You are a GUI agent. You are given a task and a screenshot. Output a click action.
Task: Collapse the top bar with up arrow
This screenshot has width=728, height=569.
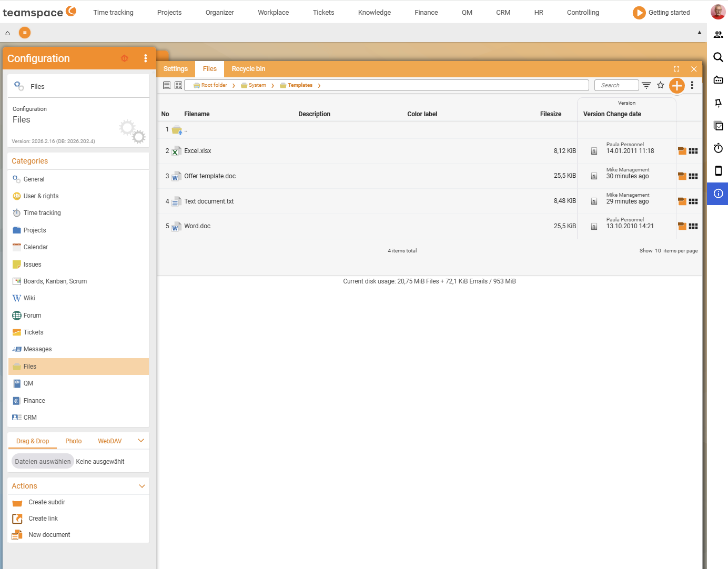[700, 33]
